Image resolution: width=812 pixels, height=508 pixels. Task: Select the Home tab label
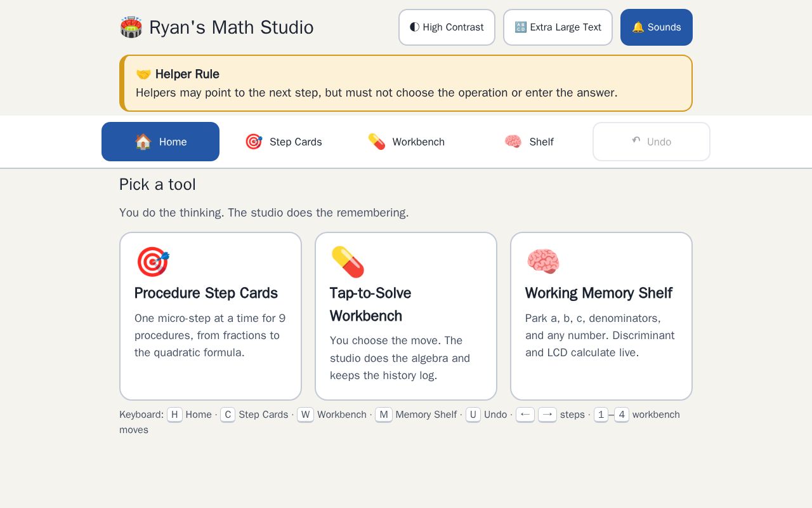(x=173, y=142)
